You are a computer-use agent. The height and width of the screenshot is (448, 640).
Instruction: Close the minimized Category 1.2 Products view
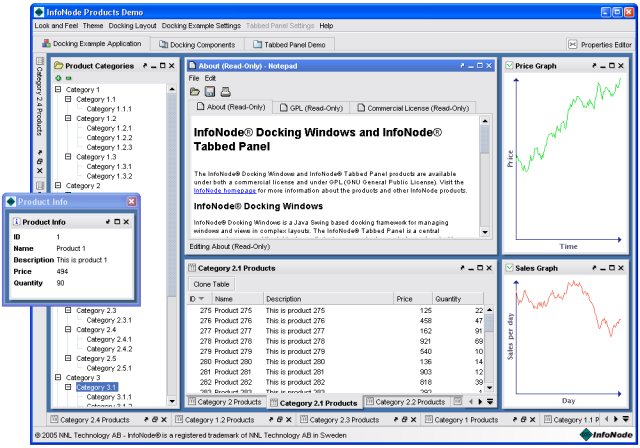289,419
